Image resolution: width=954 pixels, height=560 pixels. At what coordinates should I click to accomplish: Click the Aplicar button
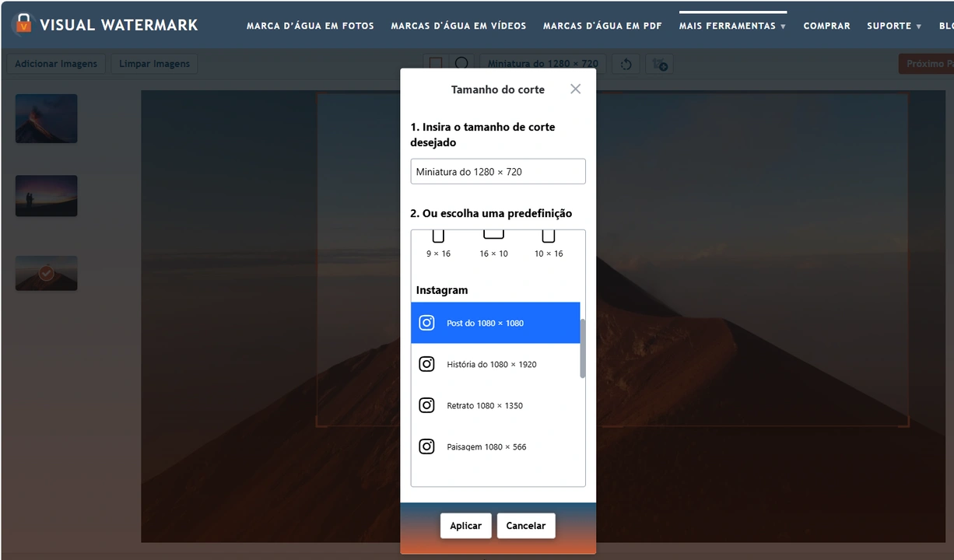coord(465,526)
